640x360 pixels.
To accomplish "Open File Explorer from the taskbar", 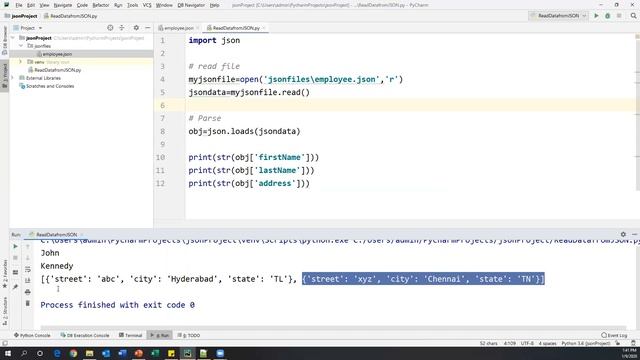I will tap(89, 353).
